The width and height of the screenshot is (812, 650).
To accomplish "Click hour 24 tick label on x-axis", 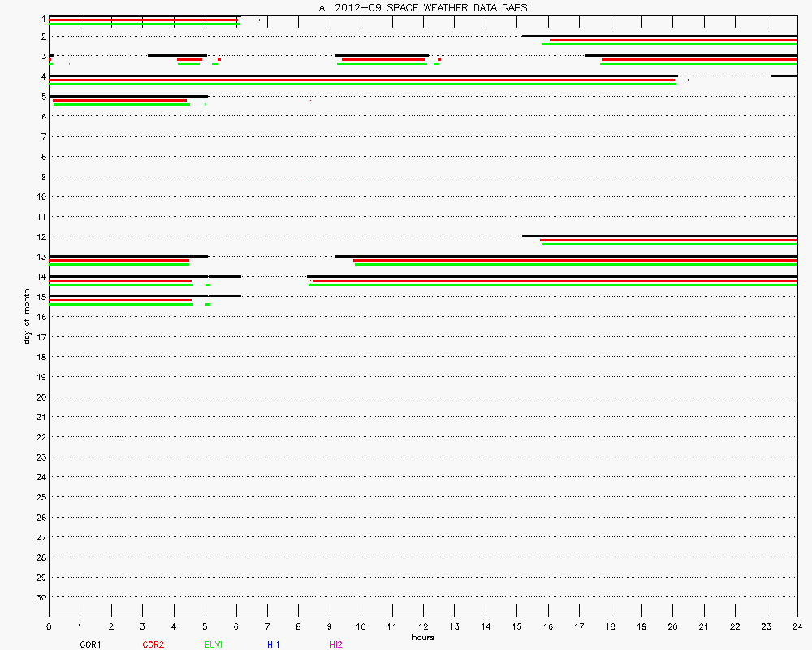I will 797,626.
